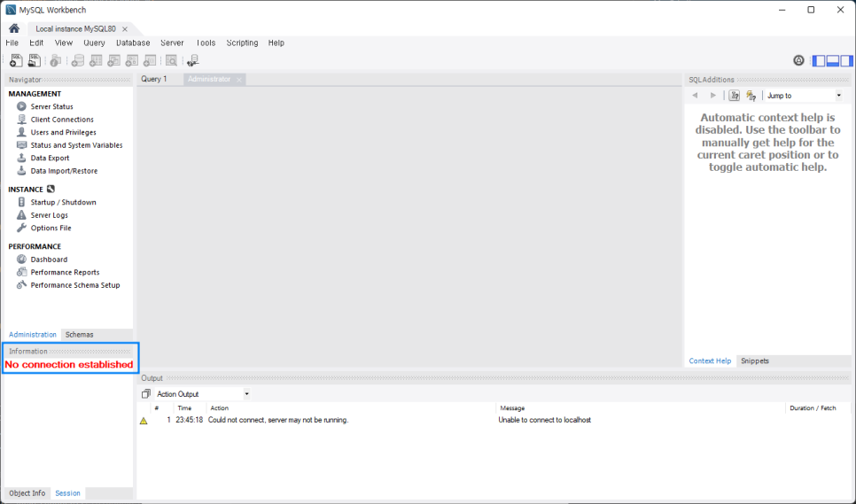Switch to the Schemas navigator tab
Viewport: 856px width, 504px height.
point(79,334)
